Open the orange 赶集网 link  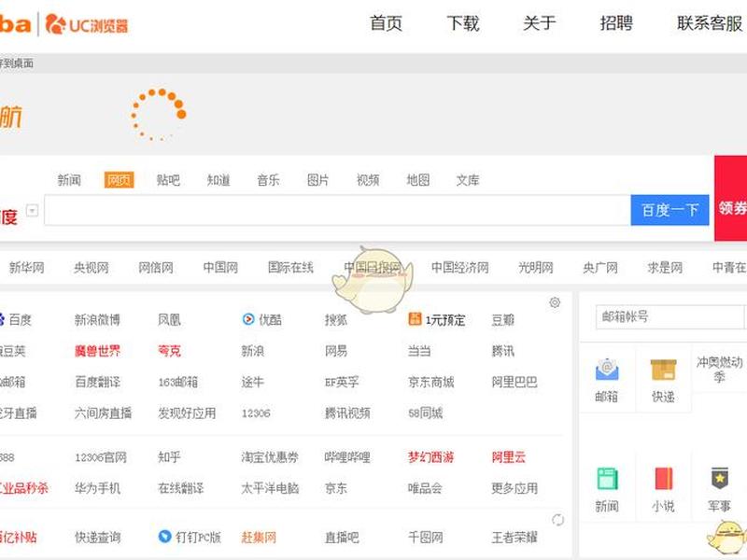point(259,538)
